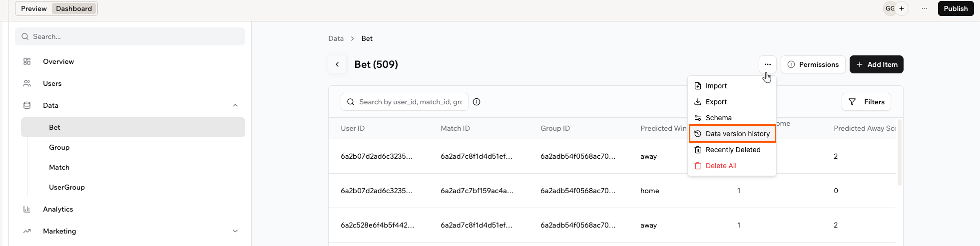Click the Users people icon in the sidebar
The height and width of the screenshot is (246, 980).
point(27,83)
